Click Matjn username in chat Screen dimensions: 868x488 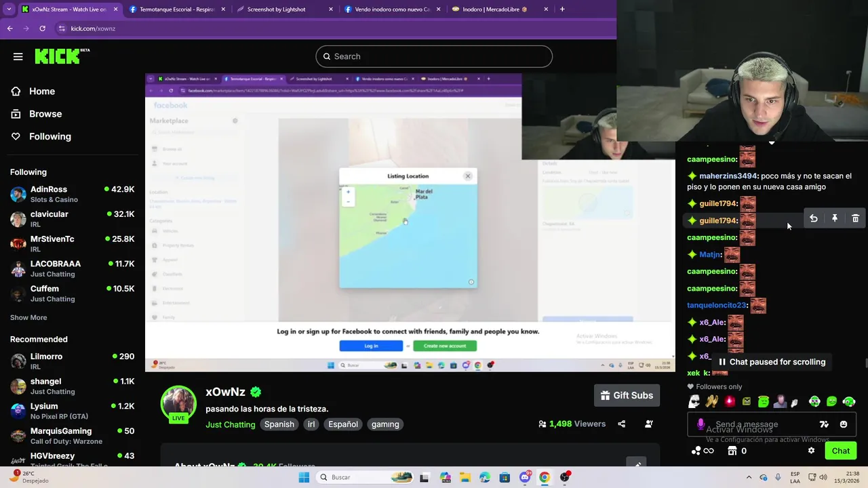(x=709, y=254)
